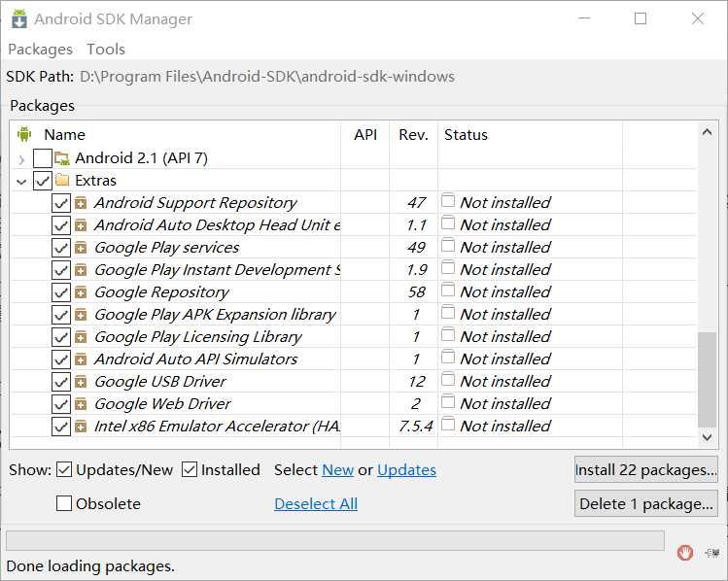Select Google Play Licensing Library row name

click(x=198, y=337)
